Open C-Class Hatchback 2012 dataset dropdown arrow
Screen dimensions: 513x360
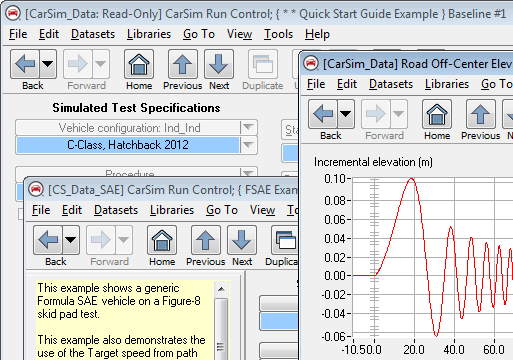tap(248, 145)
